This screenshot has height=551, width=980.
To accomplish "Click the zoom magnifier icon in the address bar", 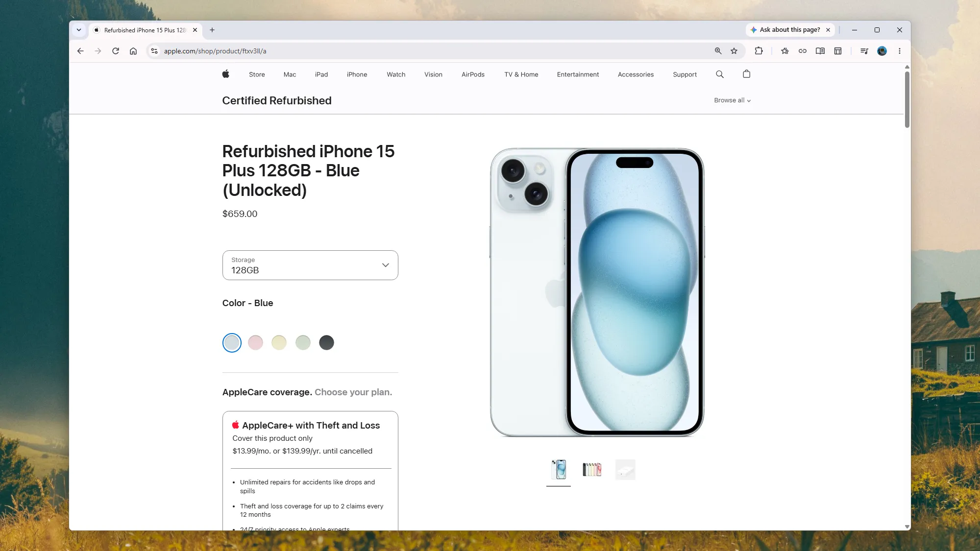I will [x=718, y=51].
